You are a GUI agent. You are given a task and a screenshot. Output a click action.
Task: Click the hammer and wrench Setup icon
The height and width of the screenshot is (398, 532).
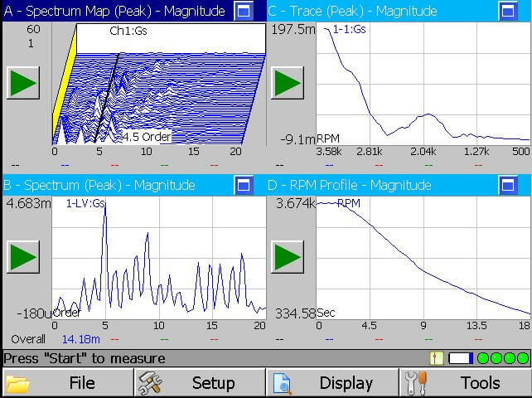150,383
